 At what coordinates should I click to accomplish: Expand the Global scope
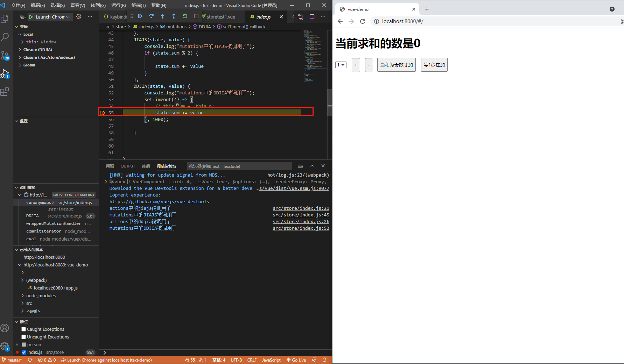tap(20, 65)
